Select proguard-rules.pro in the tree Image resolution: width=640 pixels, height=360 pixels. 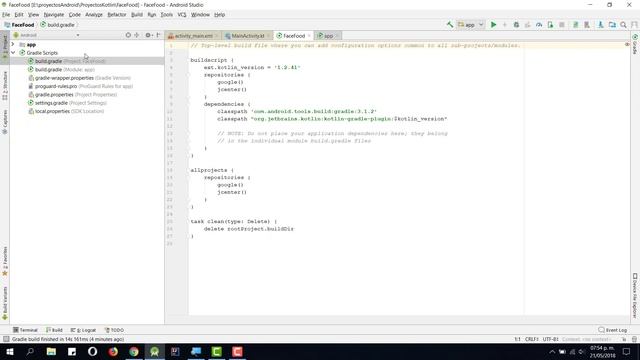[80, 86]
